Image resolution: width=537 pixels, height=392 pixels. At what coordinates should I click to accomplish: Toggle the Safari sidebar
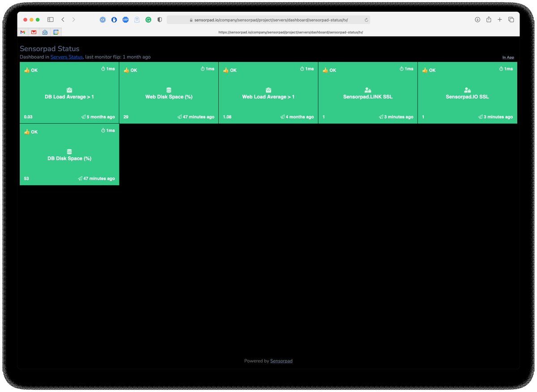(51, 20)
